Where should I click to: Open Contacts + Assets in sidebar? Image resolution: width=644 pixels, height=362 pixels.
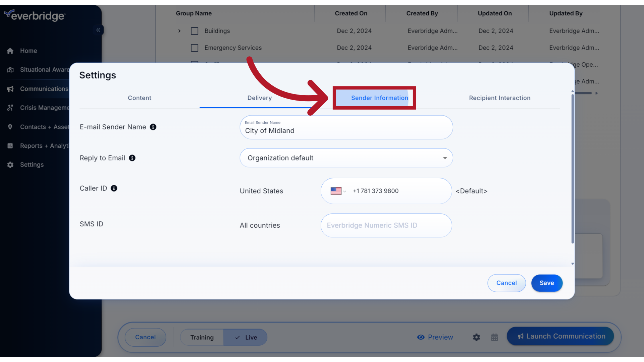click(45, 127)
